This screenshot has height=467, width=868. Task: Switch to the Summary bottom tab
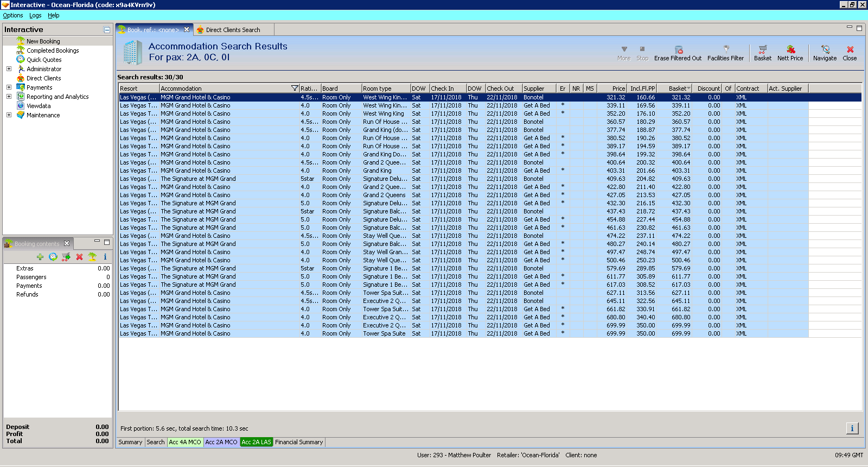point(130,442)
